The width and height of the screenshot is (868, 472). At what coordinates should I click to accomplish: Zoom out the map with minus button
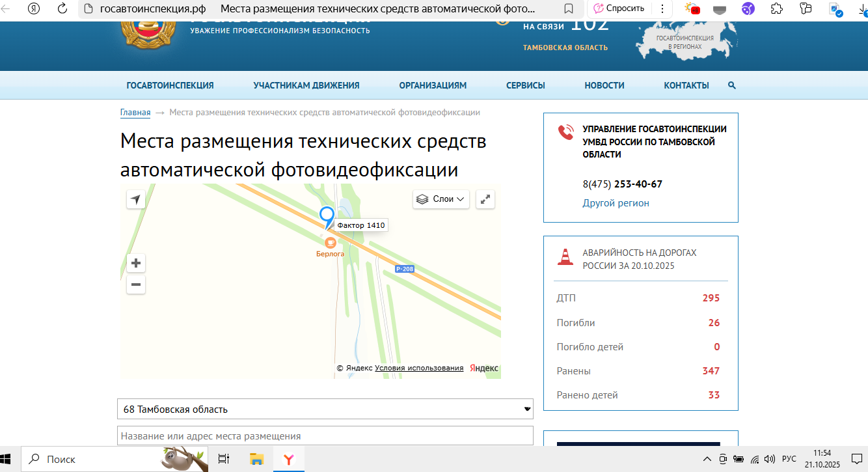(136, 285)
